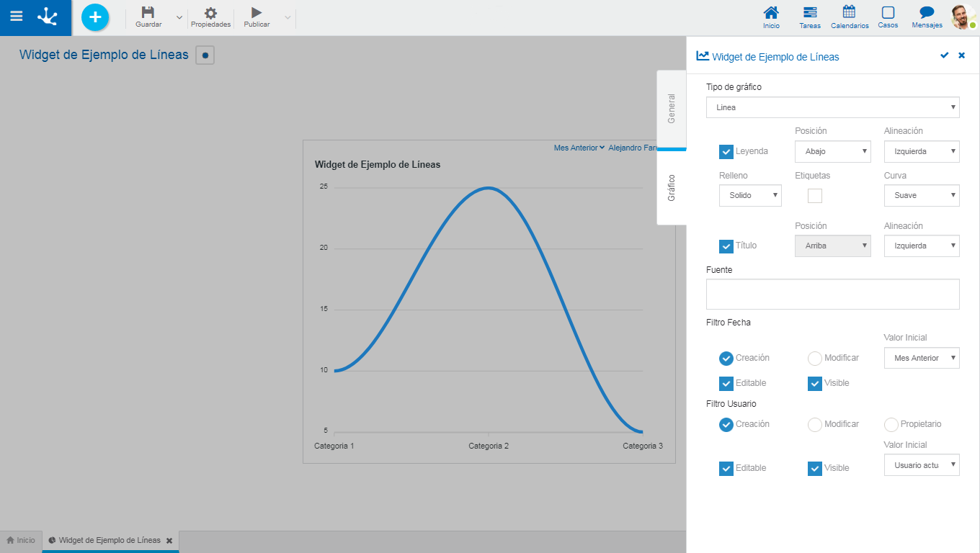Click the Deyel logo icon
This screenshot has width=980, height=553.
pyautogui.click(x=48, y=17)
